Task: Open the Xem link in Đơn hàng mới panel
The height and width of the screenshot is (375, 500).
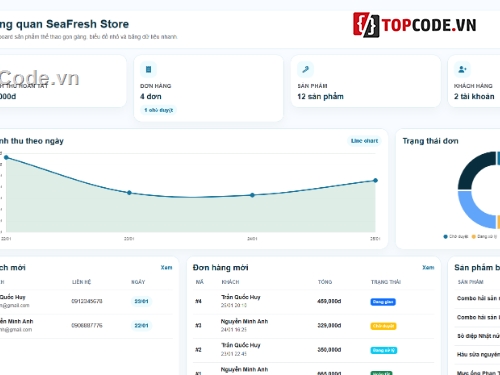Action: [428, 267]
